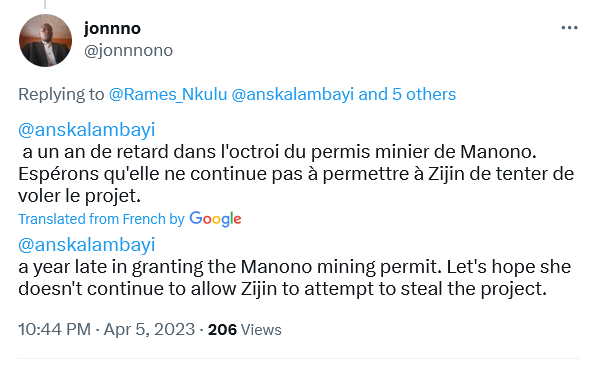Select @anskalambayi in the Replying to line
Image resolution: width=598 pixels, height=368 pixels.
click(293, 94)
